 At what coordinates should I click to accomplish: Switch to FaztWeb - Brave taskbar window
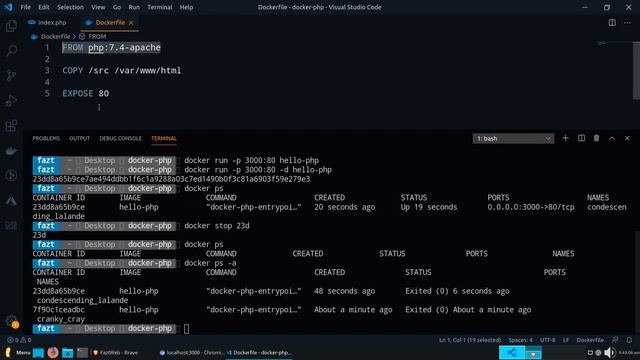pos(116,352)
